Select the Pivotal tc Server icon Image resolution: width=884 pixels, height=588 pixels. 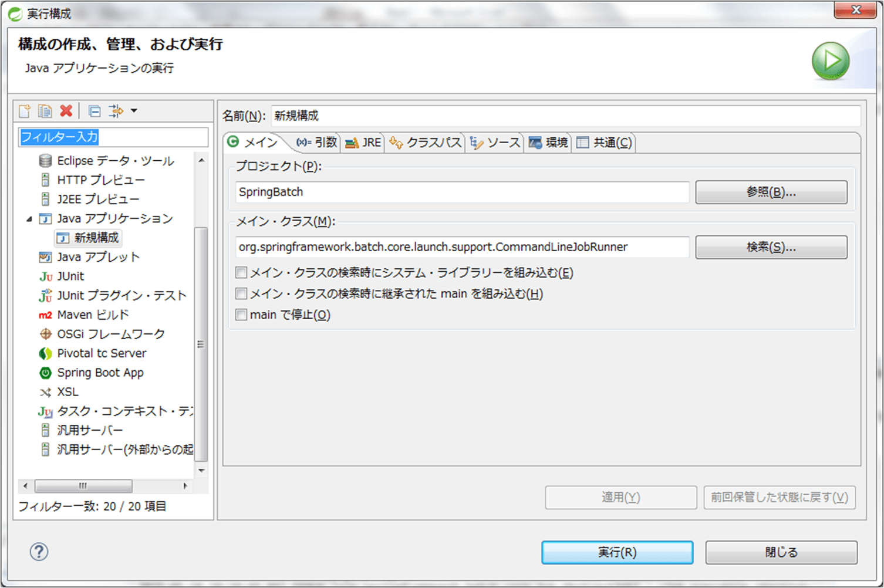45,353
